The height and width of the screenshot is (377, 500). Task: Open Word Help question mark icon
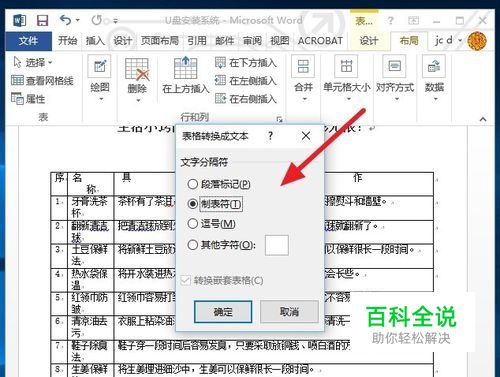coord(390,21)
